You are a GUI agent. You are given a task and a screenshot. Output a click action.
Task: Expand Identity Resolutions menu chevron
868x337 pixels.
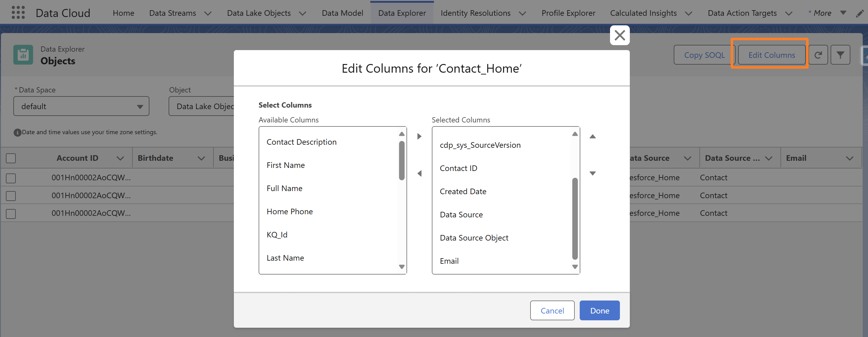tap(522, 14)
